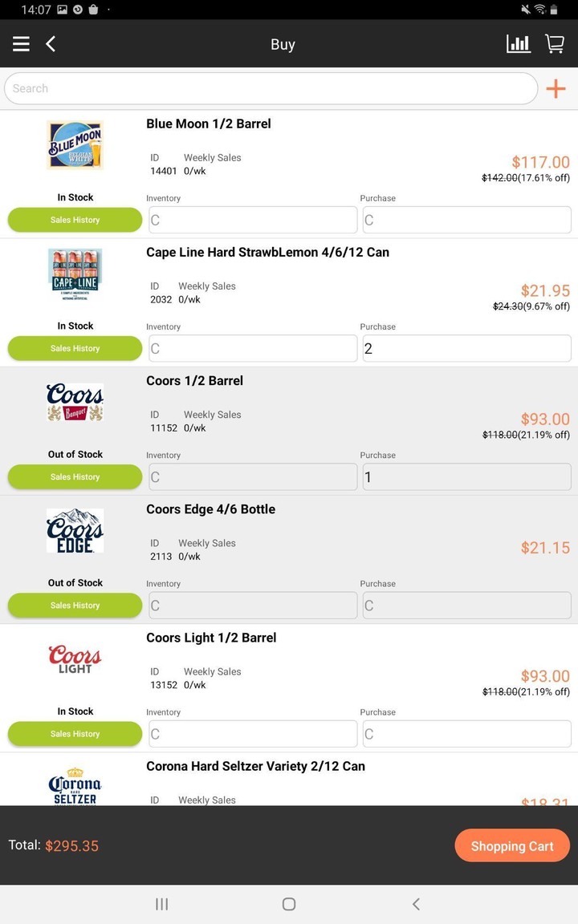The image size is (578, 924).
Task: Click Coors Light product logo thumbnail
Action: [x=75, y=659]
